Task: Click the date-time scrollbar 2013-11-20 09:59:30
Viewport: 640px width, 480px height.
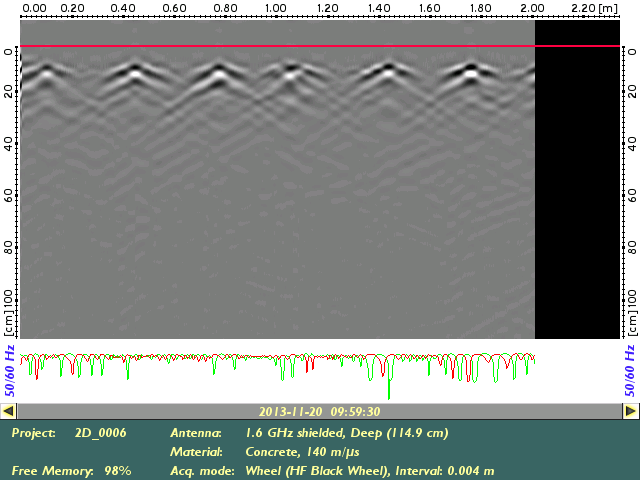Action: (x=320, y=411)
